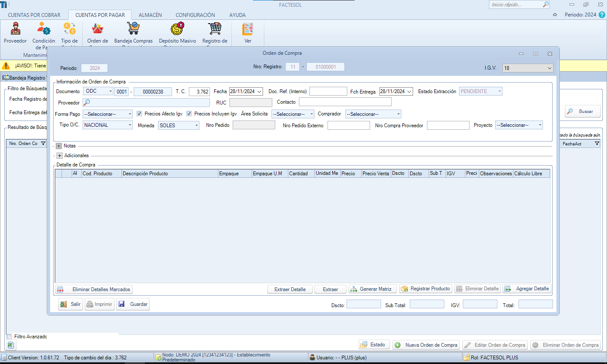Open help question mark icon
The height and width of the screenshot is (364, 607).
point(602,15)
